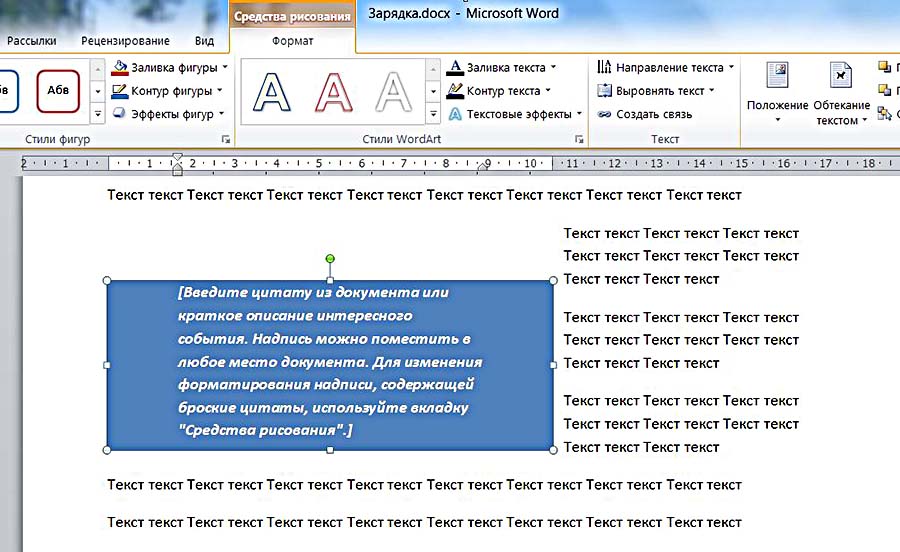Open the Shape Styles dialog launcher
The width and height of the screenshot is (900, 552).
click(226, 140)
